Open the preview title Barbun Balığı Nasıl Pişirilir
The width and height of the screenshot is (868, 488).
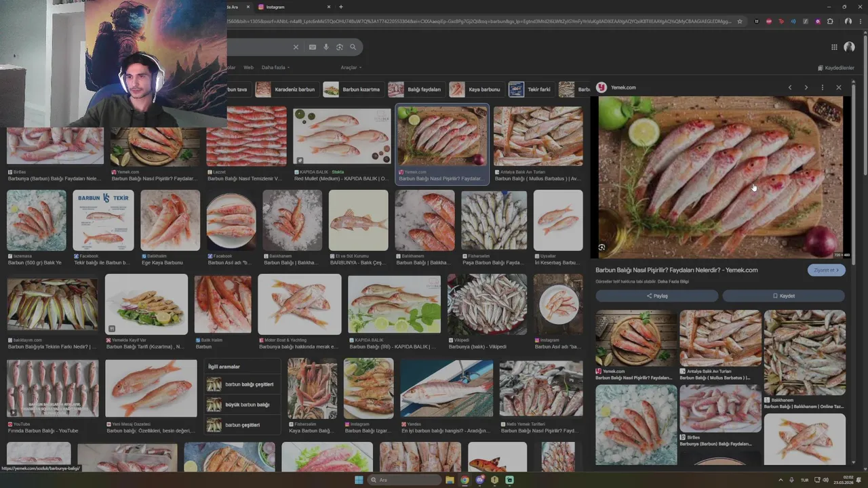pyautogui.click(x=677, y=270)
